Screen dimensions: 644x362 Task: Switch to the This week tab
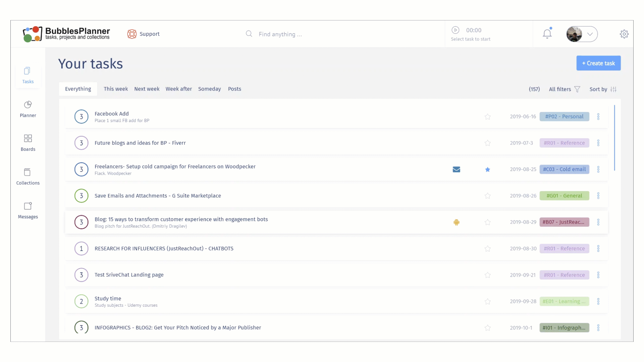click(116, 89)
